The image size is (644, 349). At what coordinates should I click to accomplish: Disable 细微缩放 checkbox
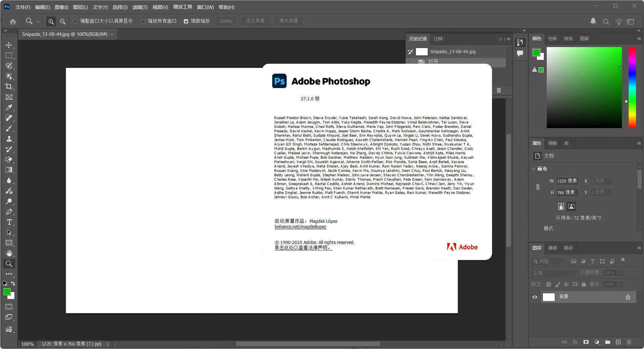point(186,21)
